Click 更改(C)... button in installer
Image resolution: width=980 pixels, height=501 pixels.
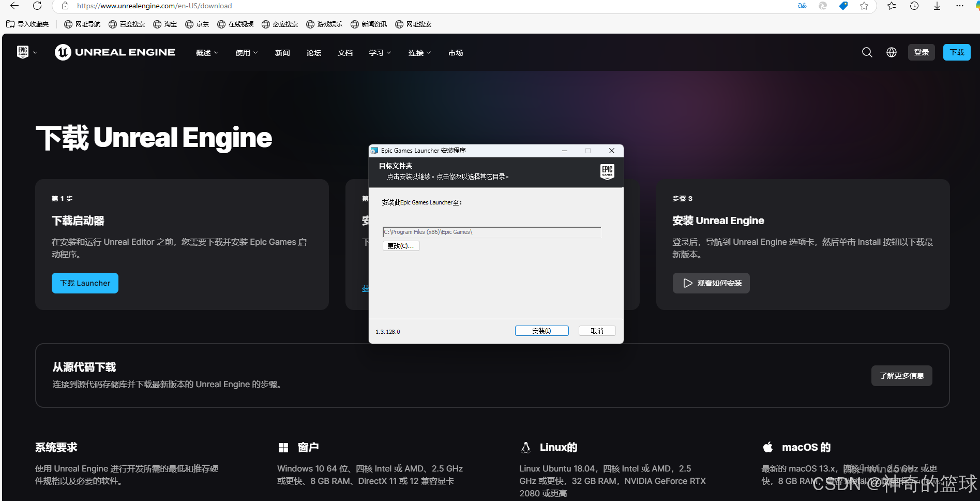click(x=401, y=246)
